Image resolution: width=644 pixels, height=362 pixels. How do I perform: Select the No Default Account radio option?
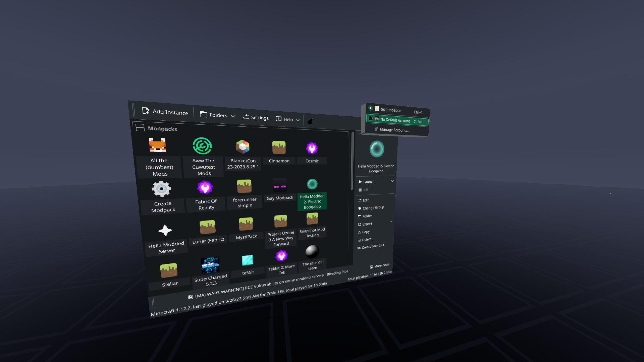click(x=370, y=118)
